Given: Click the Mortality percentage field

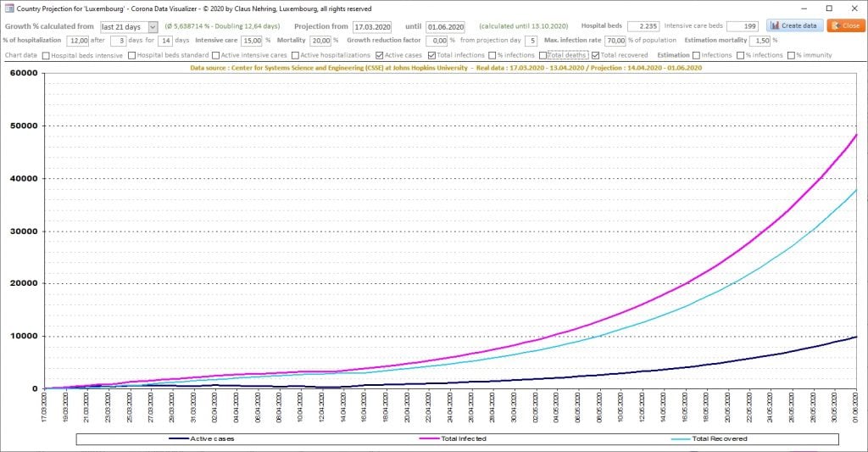Looking at the screenshot, I should pyautogui.click(x=320, y=41).
